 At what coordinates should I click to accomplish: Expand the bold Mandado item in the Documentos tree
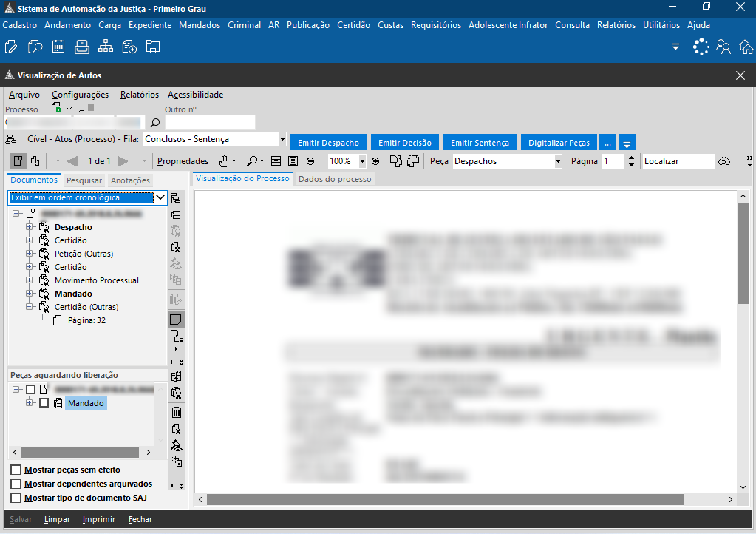point(30,294)
